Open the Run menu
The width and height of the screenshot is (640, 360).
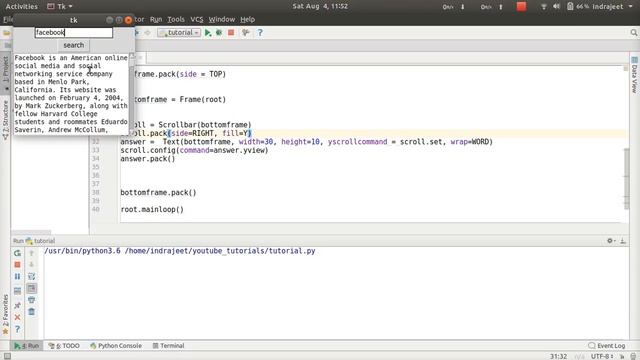click(x=156, y=20)
